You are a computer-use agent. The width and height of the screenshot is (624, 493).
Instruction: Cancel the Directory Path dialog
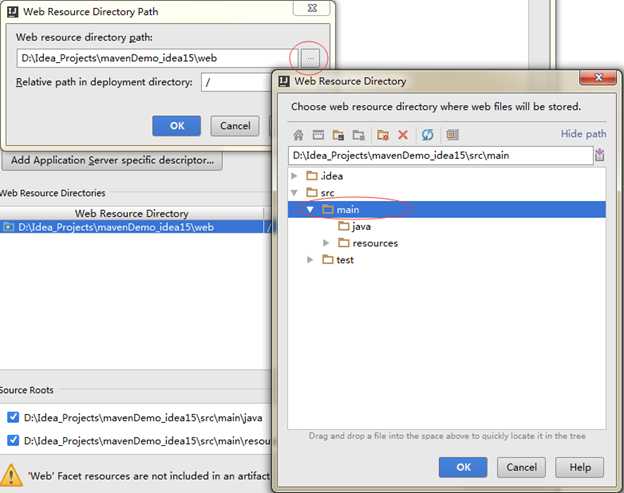pos(235,126)
